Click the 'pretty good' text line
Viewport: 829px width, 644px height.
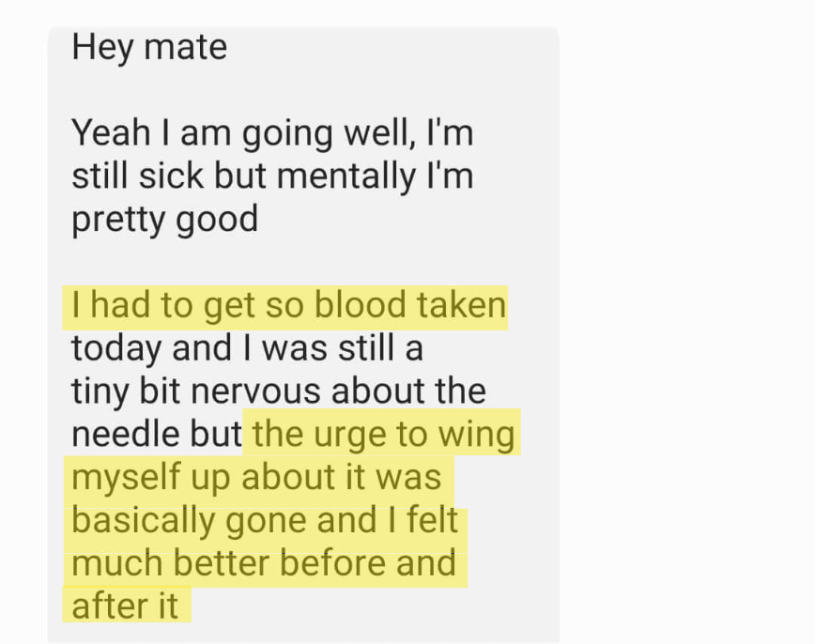tap(165, 220)
